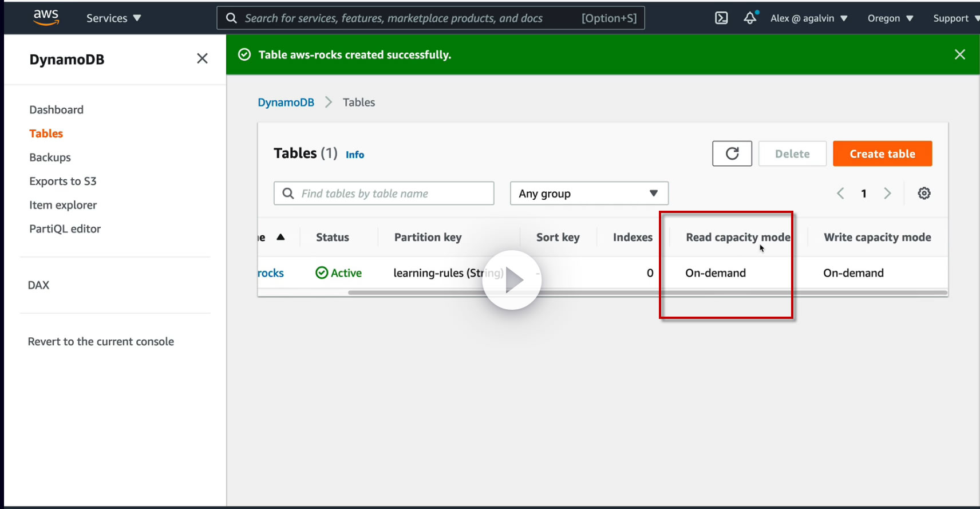This screenshot has width=980, height=509.
Task: Click the DynamoDB breadcrumb link
Action: [x=286, y=102]
